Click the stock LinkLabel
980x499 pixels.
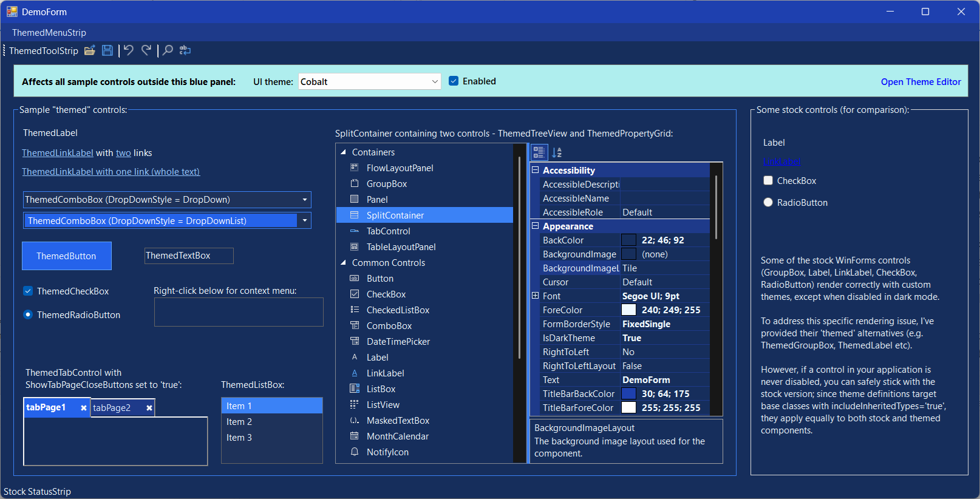click(x=781, y=161)
